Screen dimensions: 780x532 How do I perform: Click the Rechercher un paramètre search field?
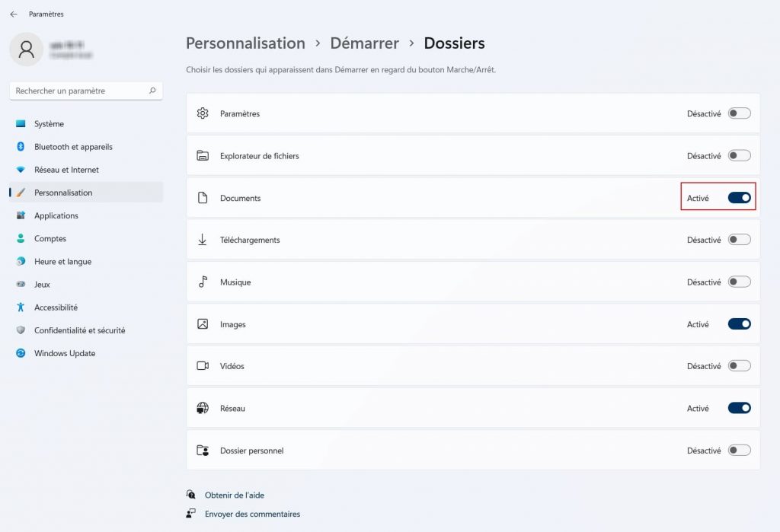85,90
